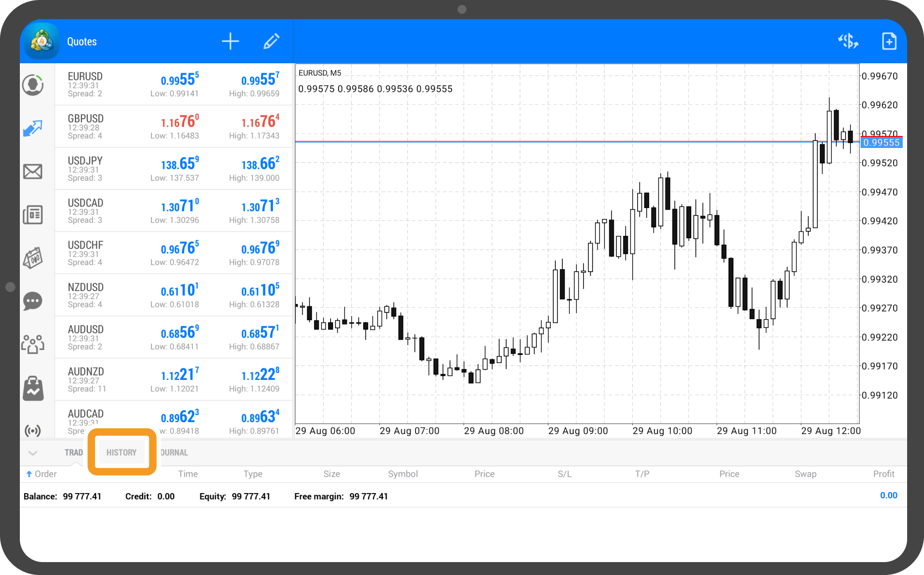924x575 pixels.
Task: Open the Traders Community section
Action: click(x=33, y=343)
